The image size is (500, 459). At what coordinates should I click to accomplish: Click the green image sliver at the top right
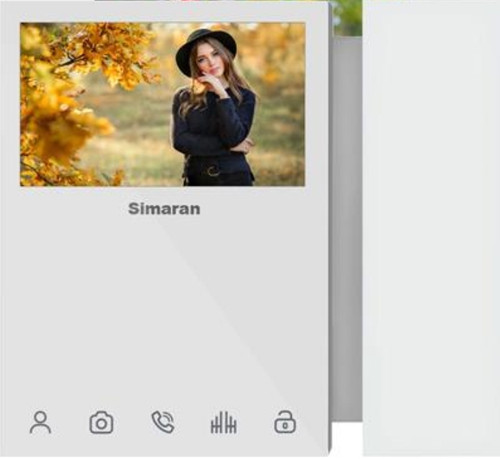[x=347, y=17]
